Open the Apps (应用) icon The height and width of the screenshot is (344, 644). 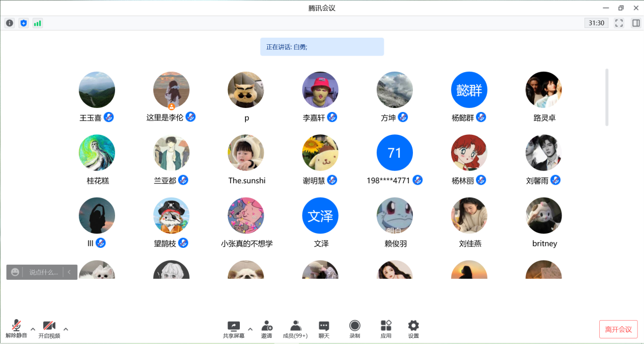tap(386, 329)
